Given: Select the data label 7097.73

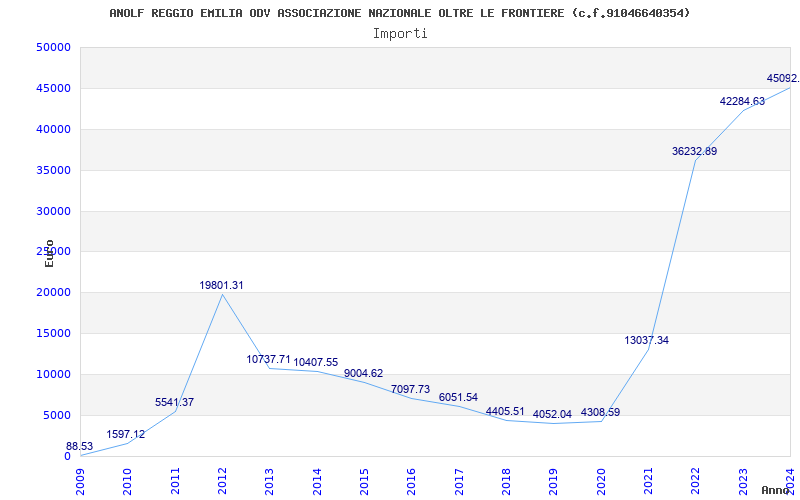Looking at the screenshot, I should (x=411, y=390).
